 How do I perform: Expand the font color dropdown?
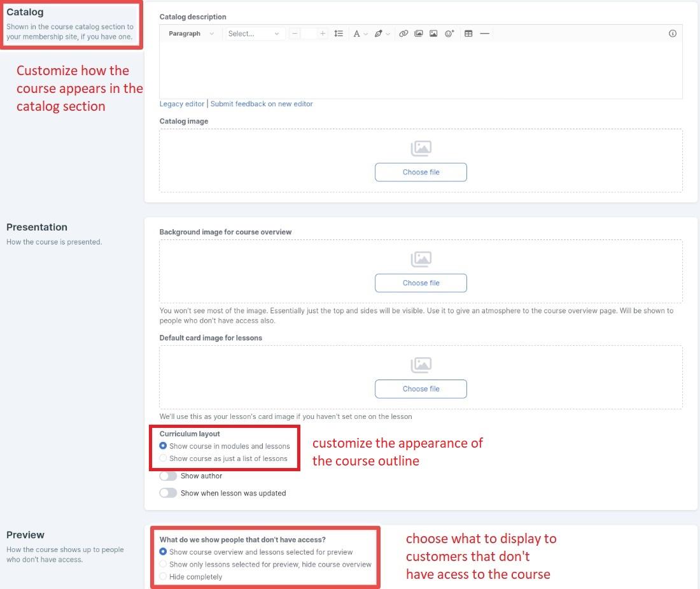point(360,34)
